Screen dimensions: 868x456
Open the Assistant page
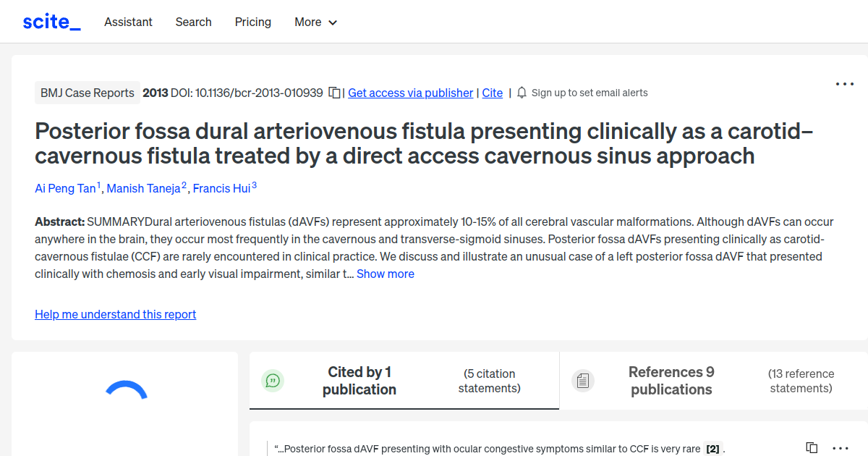(128, 22)
